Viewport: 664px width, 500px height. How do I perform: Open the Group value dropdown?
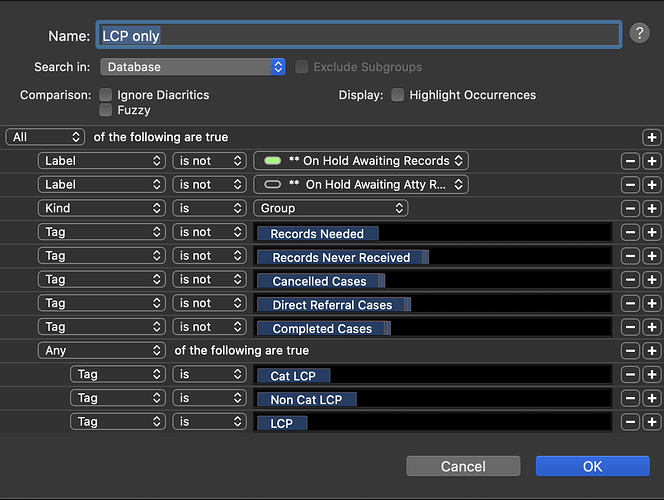[x=331, y=208]
